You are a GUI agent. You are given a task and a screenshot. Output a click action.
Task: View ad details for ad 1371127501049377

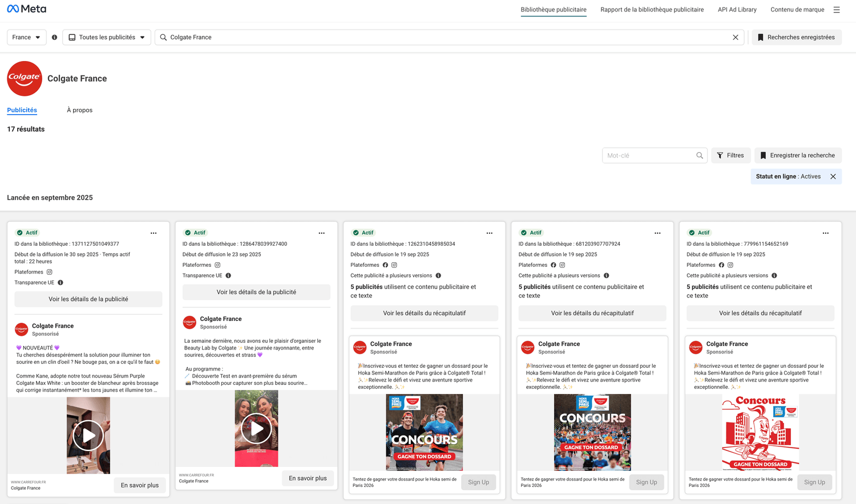tap(88, 299)
